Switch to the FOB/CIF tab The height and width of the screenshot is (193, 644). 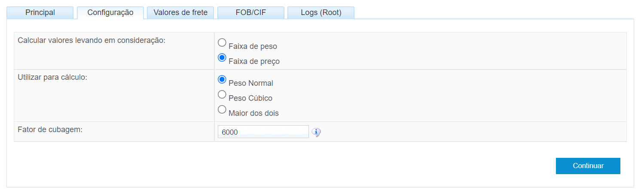click(x=251, y=13)
